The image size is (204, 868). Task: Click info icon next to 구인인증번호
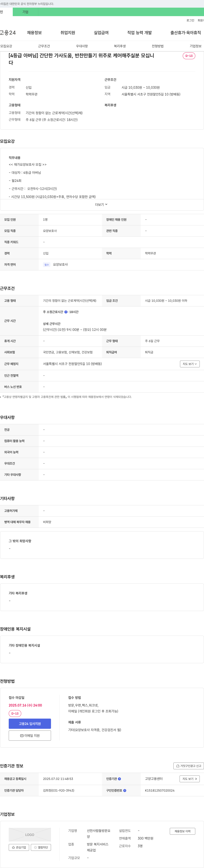pyautogui.click(x=125, y=791)
